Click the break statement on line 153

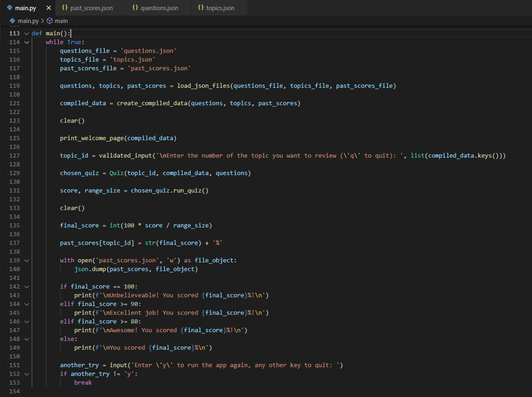pos(83,383)
